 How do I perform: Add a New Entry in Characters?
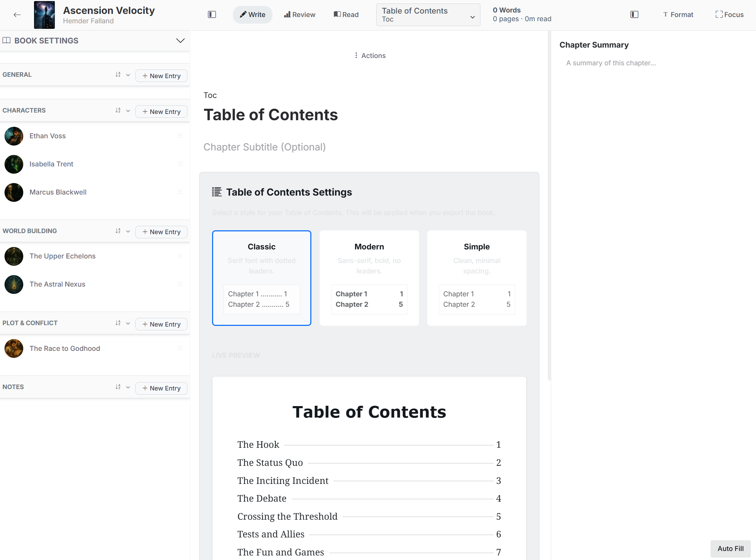161,112
